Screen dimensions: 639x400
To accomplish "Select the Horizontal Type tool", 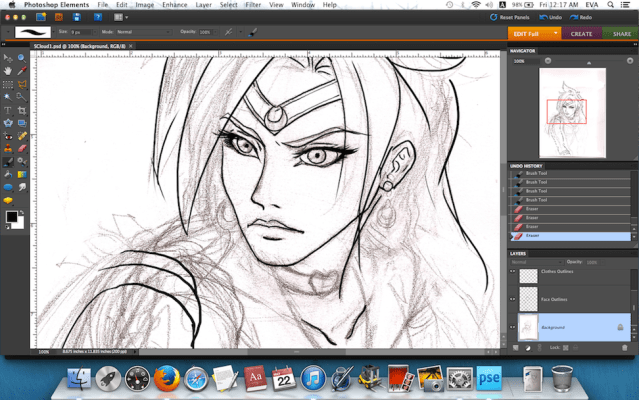I will [8, 110].
